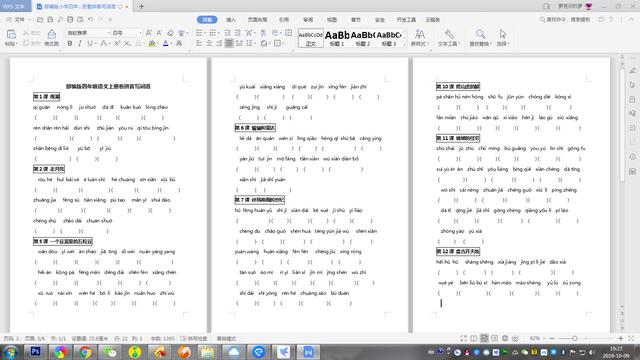Click zoom out minus button
The width and height of the screenshot is (640, 360).
[x=552, y=338]
